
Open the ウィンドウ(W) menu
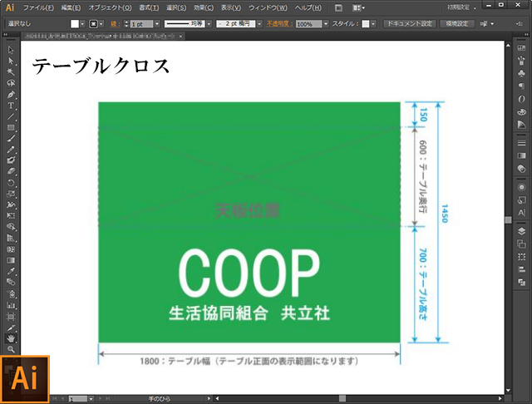(268, 7)
